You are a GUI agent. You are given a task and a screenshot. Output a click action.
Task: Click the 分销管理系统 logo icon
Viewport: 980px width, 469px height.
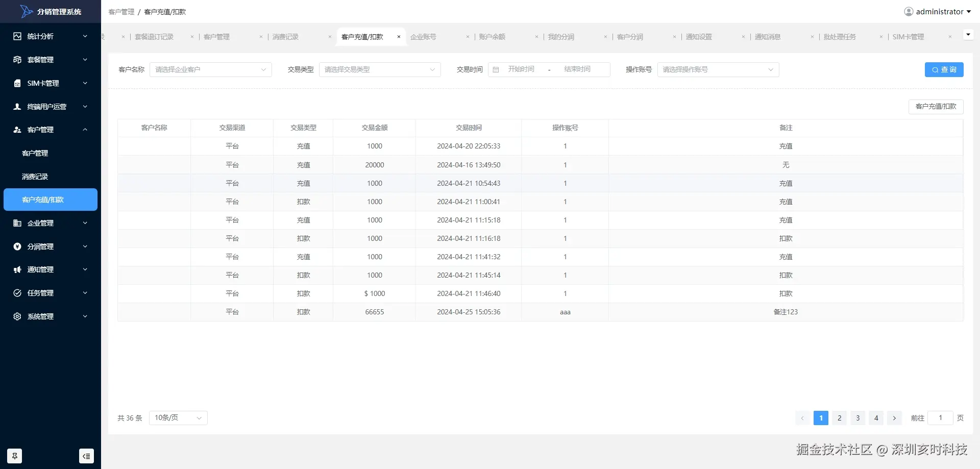coord(27,11)
